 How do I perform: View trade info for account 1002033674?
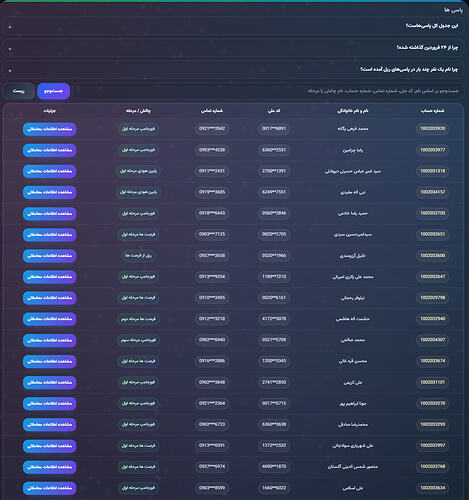click(50, 361)
